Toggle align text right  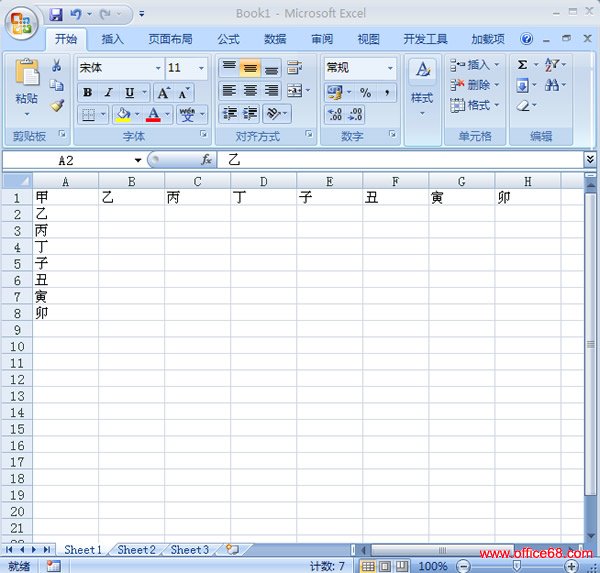click(x=271, y=91)
